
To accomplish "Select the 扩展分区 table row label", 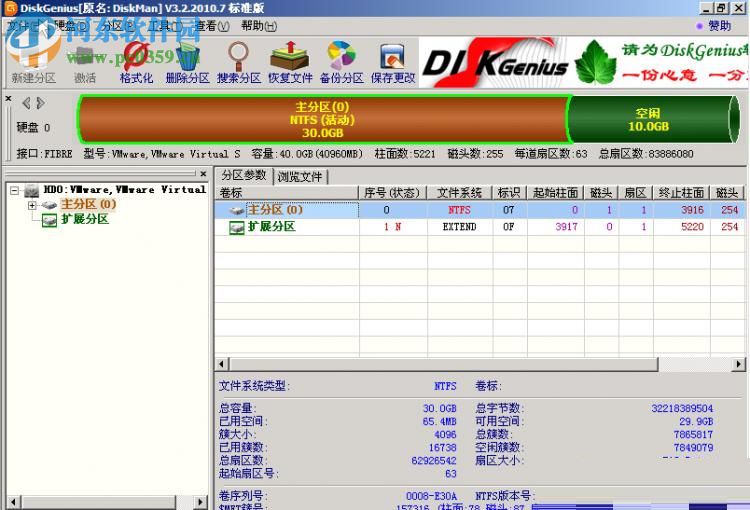I will click(272, 227).
